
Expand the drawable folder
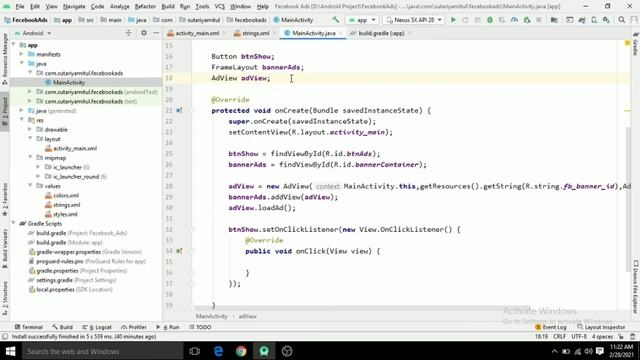(30, 129)
